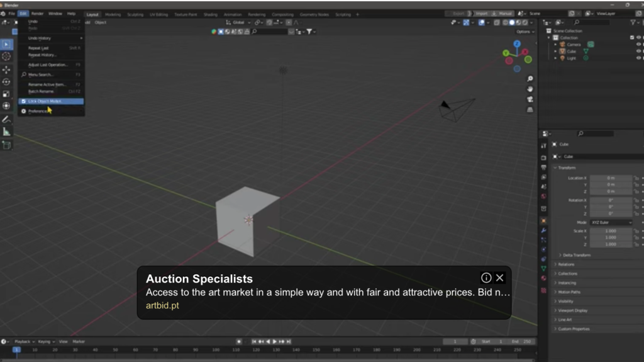Toggle the camera view icon
The image size is (644, 362).
(530, 99)
